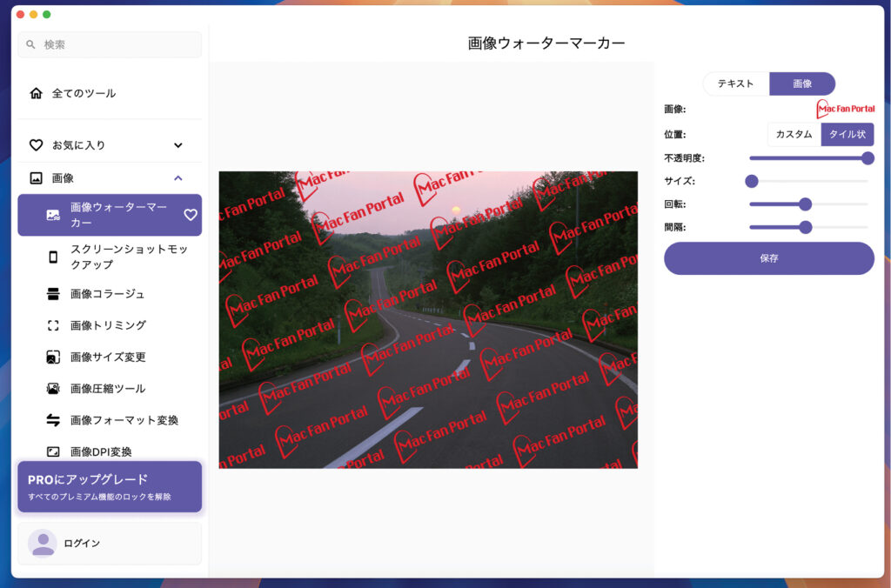The width and height of the screenshot is (891, 588).
Task: Choose the カスタム position option
Action: pos(794,135)
